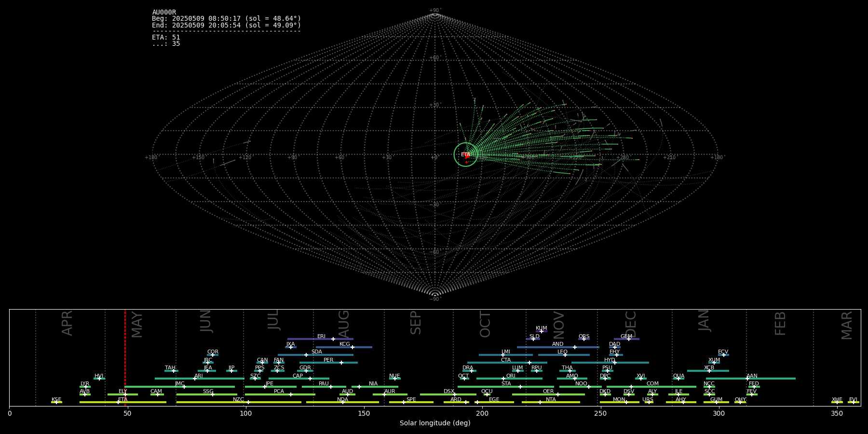
Task: Click the ERI shower label
Action: 321,336
